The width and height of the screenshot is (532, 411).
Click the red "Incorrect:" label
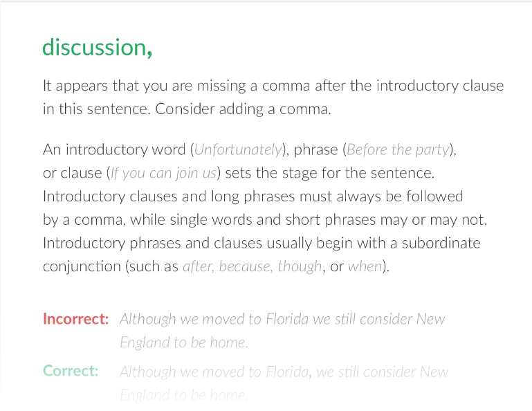(75, 319)
